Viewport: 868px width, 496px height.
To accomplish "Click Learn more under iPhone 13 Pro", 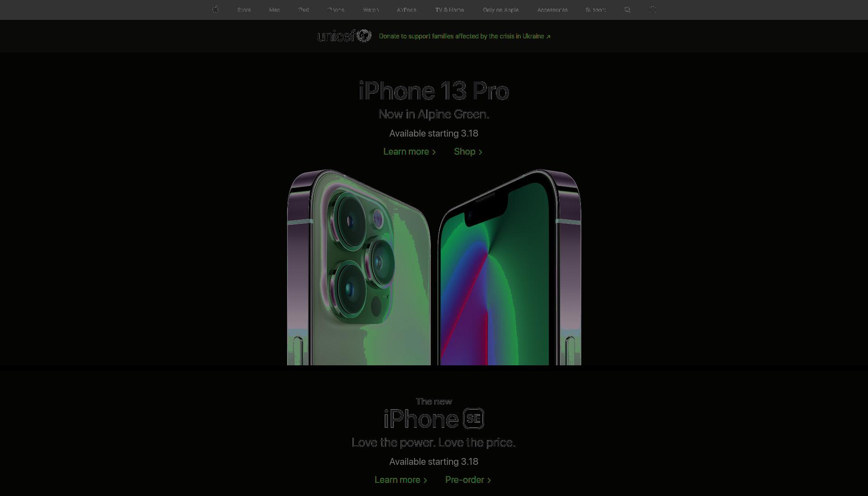I will coord(410,152).
